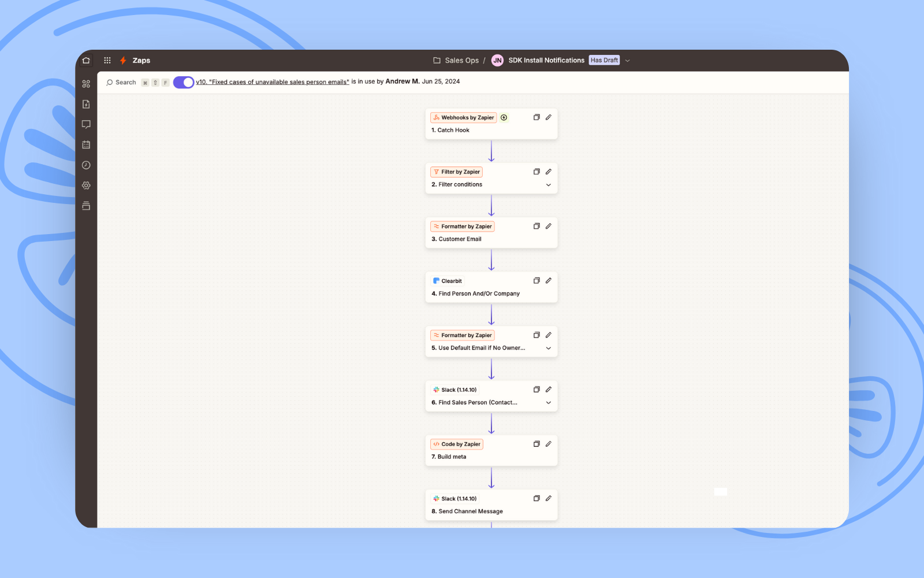Expand the Find Sales Person step
This screenshot has width=924, height=578.
pos(549,403)
